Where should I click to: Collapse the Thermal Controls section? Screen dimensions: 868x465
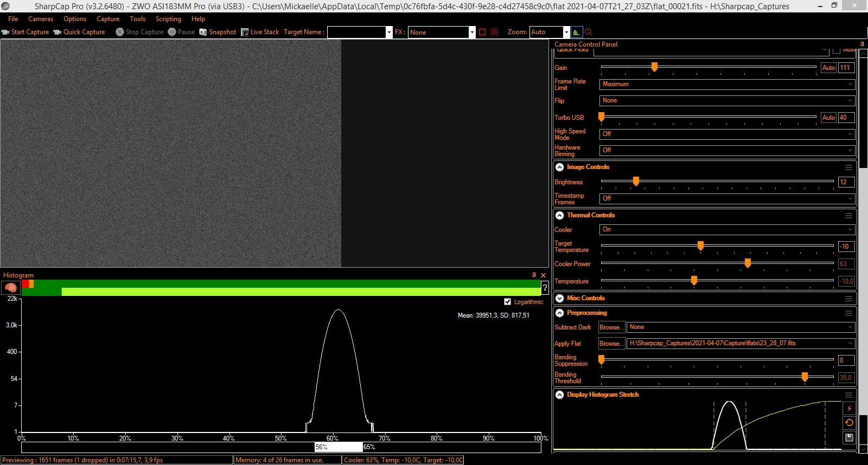tap(560, 215)
